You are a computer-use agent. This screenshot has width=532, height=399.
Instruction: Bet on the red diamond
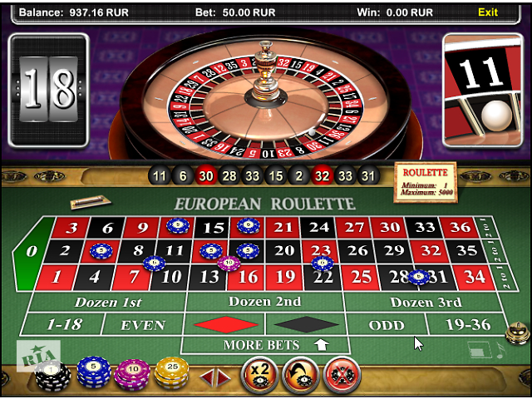click(x=225, y=324)
